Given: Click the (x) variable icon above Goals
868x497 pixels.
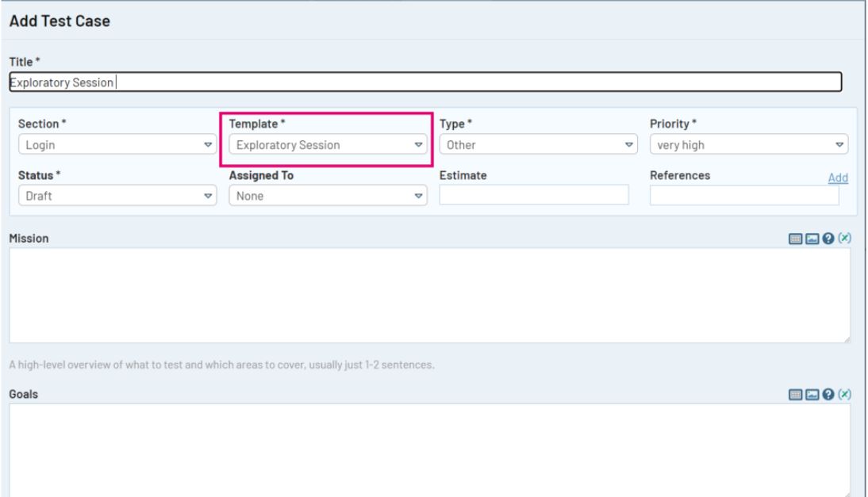Looking at the screenshot, I should pyautogui.click(x=844, y=394).
